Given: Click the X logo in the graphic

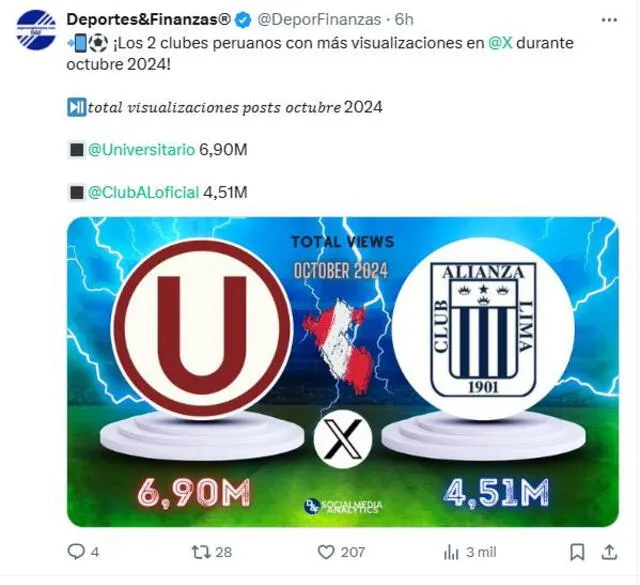Looking at the screenshot, I should coord(343,439).
